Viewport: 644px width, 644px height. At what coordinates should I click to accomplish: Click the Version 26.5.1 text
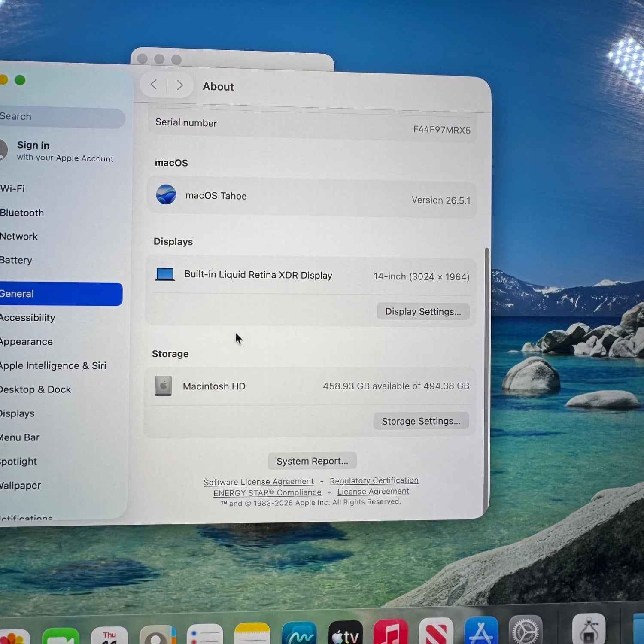point(441,200)
